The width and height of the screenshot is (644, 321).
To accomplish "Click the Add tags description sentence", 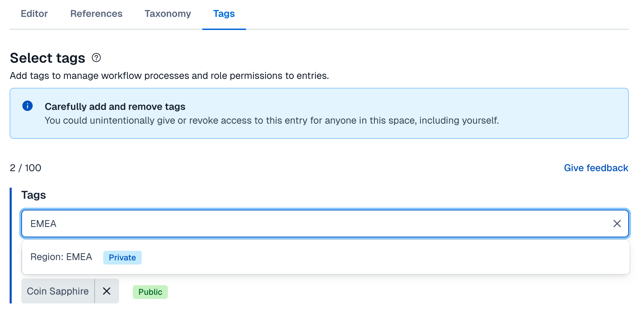I will click(x=169, y=76).
